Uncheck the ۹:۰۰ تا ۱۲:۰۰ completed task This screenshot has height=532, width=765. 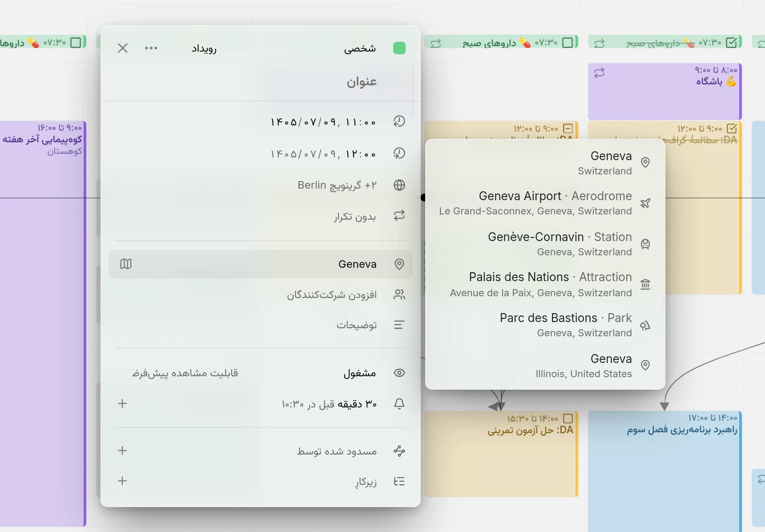732,129
